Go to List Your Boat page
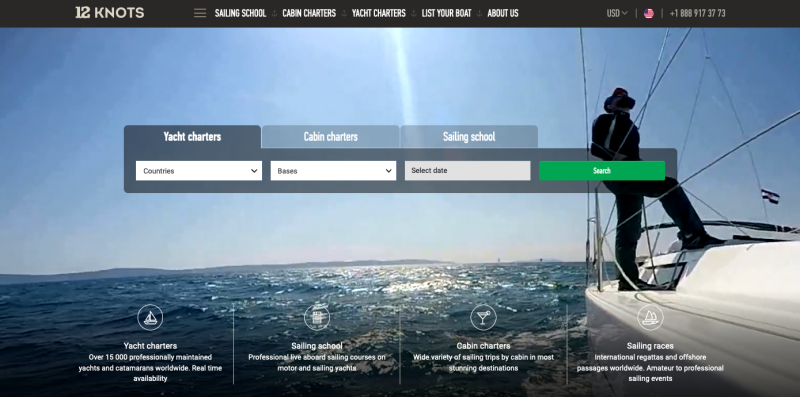The image size is (800, 397). [446, 13]
